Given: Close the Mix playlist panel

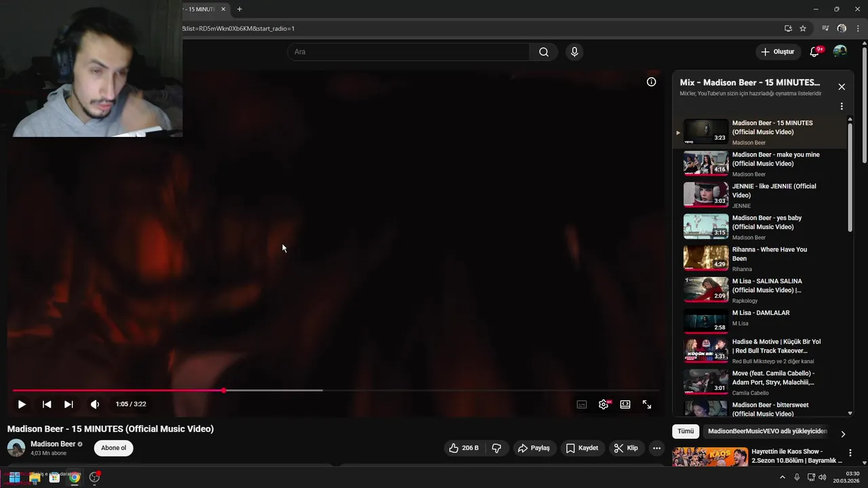Looking at the screenshot, I should tap(842, 87).
